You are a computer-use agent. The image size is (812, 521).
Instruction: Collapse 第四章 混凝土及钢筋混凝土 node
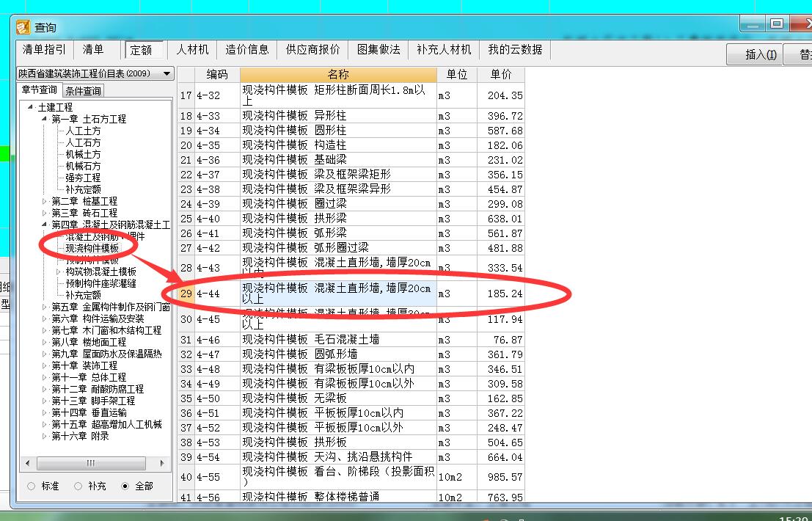tap(44, 225)
